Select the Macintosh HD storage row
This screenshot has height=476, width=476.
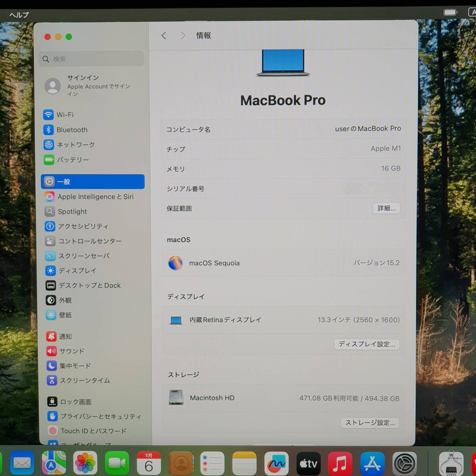click(284, 398)
